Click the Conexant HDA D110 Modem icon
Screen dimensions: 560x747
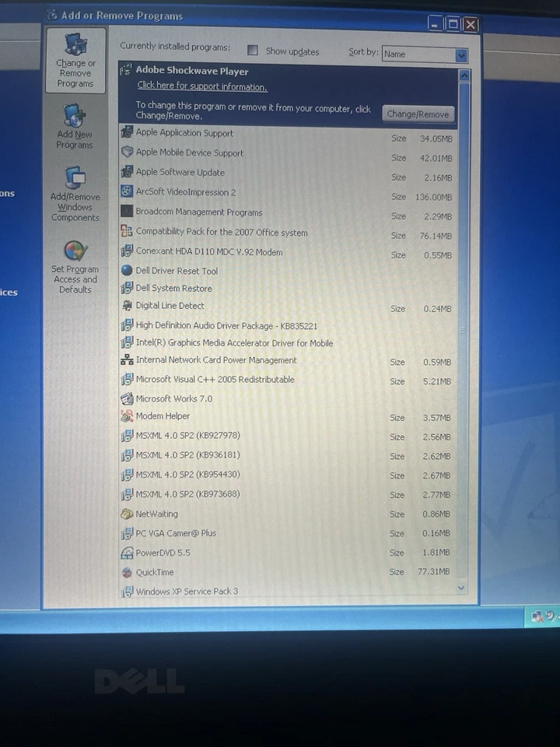tap(127, 250)
